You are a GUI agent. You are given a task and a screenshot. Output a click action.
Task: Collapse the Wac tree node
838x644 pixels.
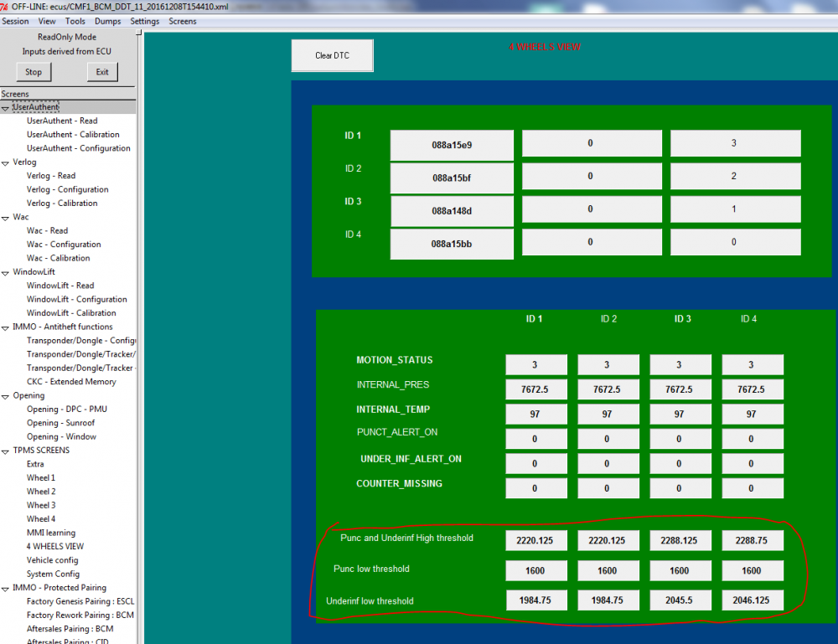coord(5,218)
